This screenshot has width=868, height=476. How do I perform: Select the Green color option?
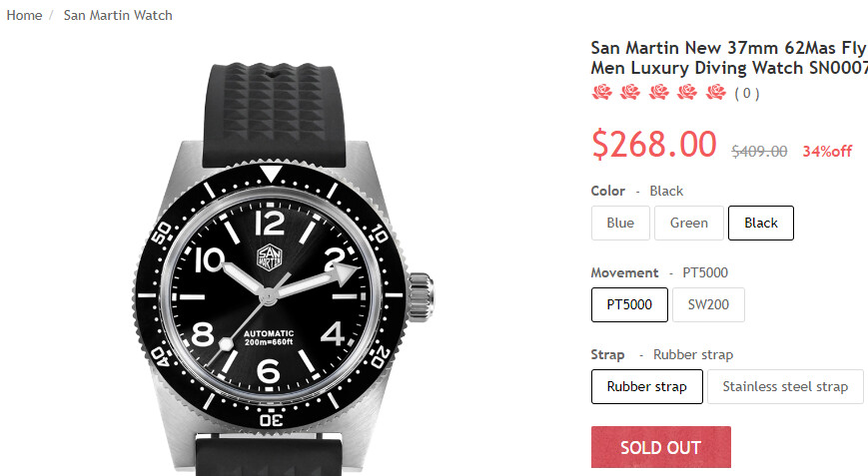[x=688, y=223]
